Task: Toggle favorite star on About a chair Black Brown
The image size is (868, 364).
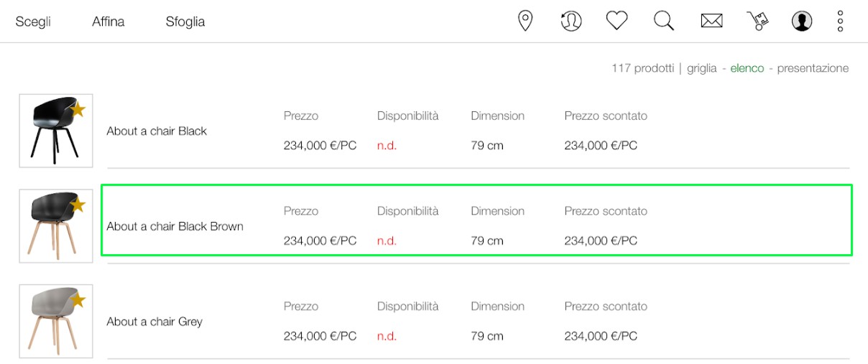Action: 78,205
